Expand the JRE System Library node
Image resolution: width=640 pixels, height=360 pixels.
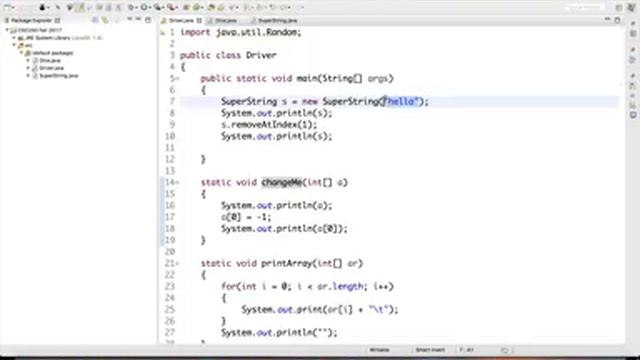point(14,38)
